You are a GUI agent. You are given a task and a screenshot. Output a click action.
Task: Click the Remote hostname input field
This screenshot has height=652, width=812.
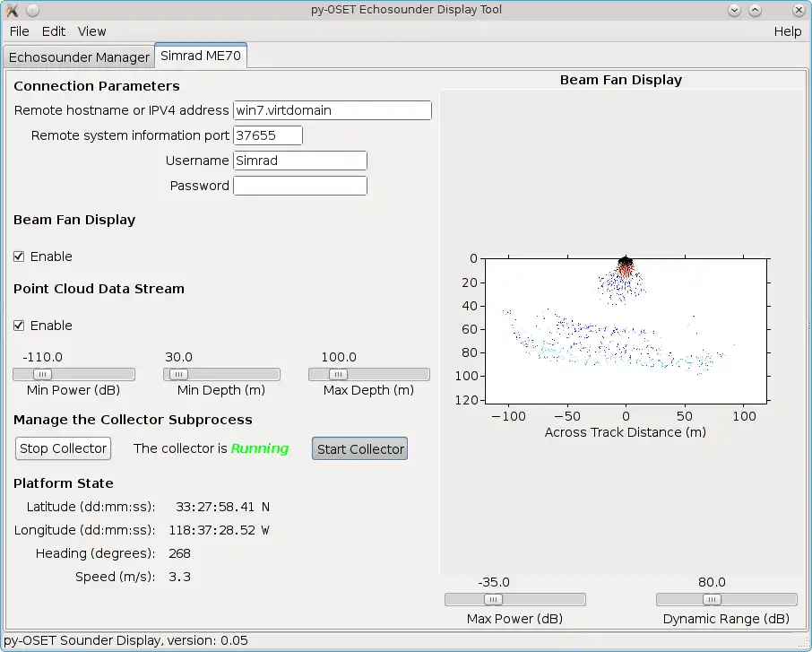click(333, 110)
